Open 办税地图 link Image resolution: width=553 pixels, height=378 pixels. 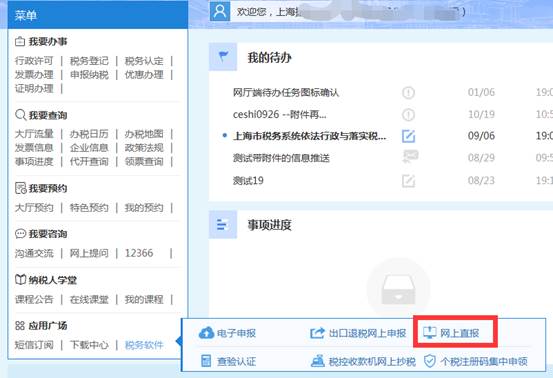(x=144, y=134)
